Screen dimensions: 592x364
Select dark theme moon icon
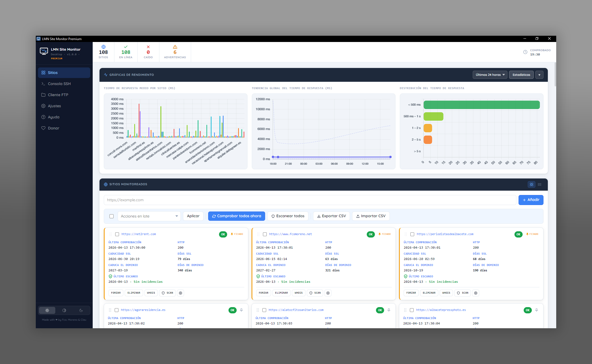81,310
